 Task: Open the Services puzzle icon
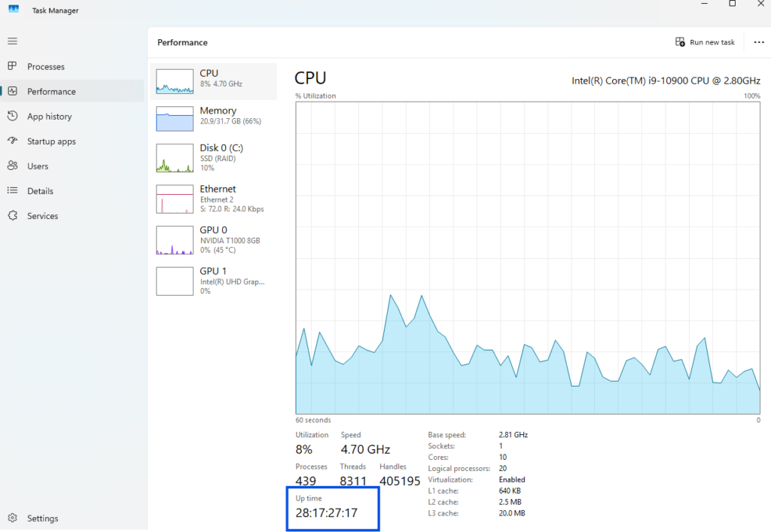point(12,216)
